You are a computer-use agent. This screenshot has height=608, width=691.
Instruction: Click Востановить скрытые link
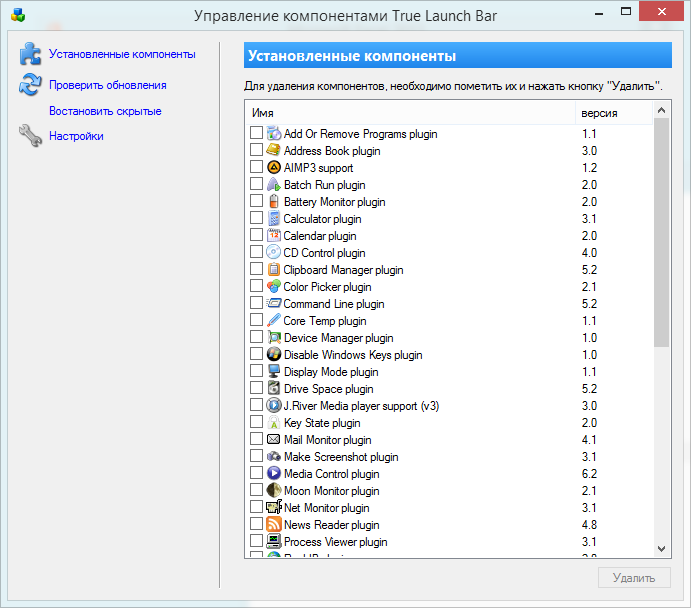click(105, 111)
